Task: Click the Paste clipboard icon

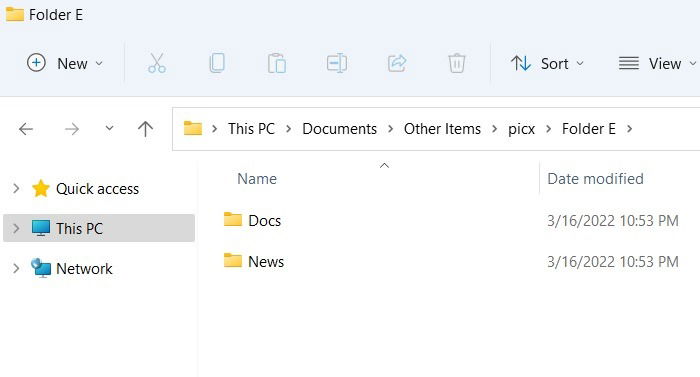Action: pyautogui.click(x=277, y=63)
